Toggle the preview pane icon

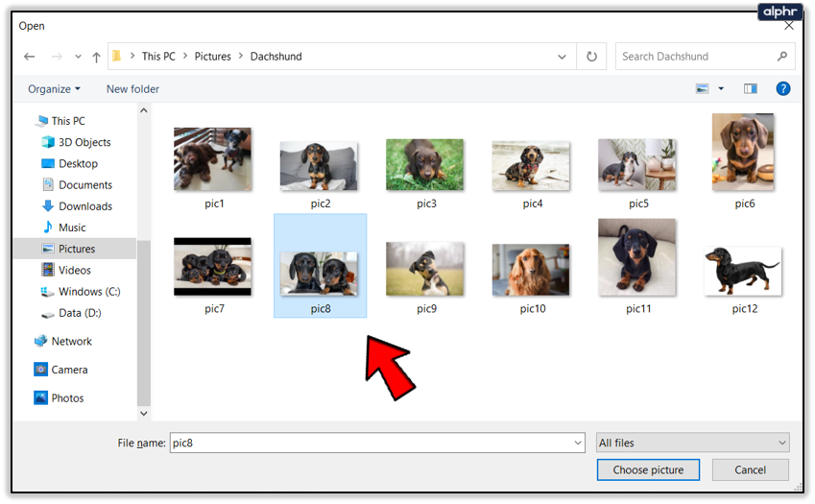point(750,89)
